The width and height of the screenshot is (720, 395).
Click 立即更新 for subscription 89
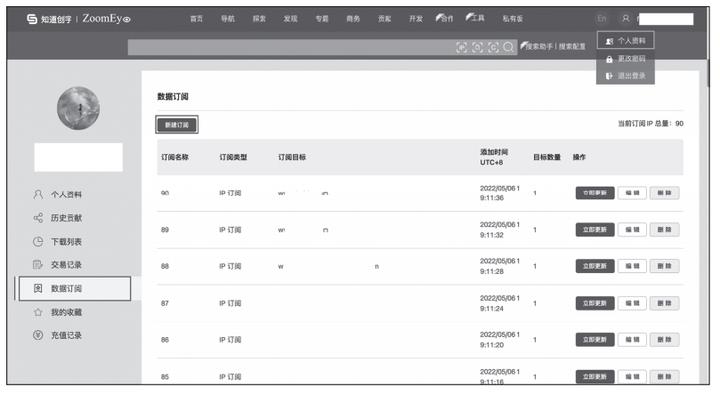point(595,230)
